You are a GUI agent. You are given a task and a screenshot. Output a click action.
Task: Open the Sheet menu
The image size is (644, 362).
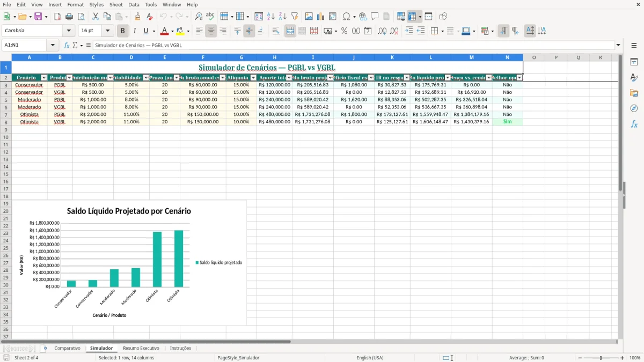pos(116,4)
